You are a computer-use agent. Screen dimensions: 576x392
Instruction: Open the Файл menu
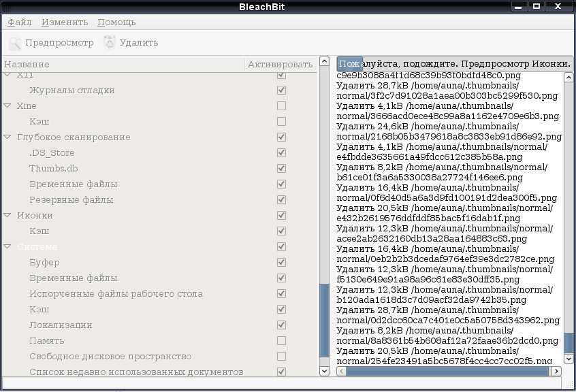[20, 22]
